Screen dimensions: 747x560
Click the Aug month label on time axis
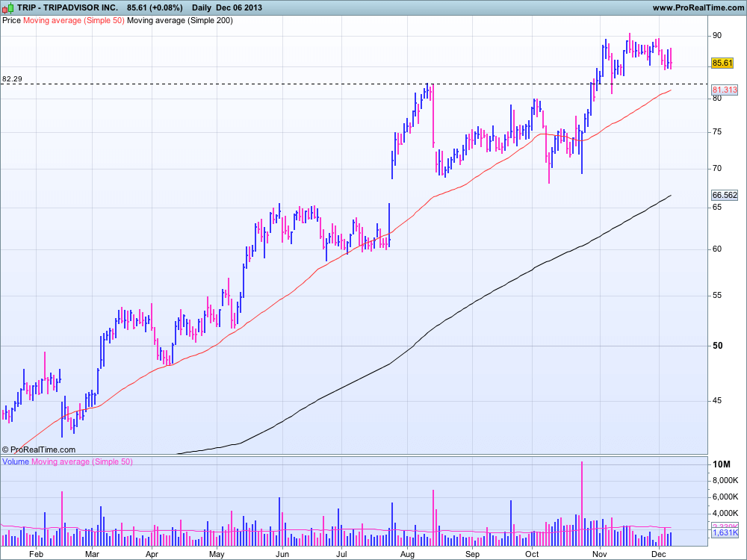[407, 554]
